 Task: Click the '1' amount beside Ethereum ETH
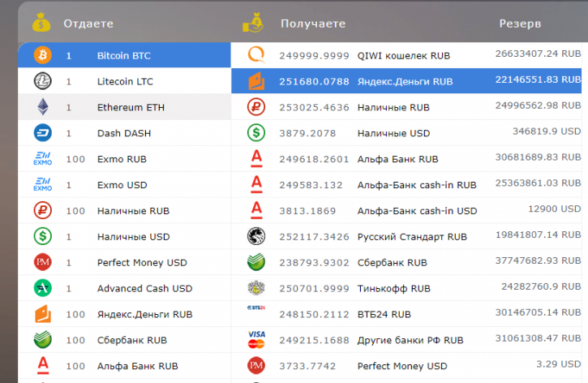tap(69, 108)
